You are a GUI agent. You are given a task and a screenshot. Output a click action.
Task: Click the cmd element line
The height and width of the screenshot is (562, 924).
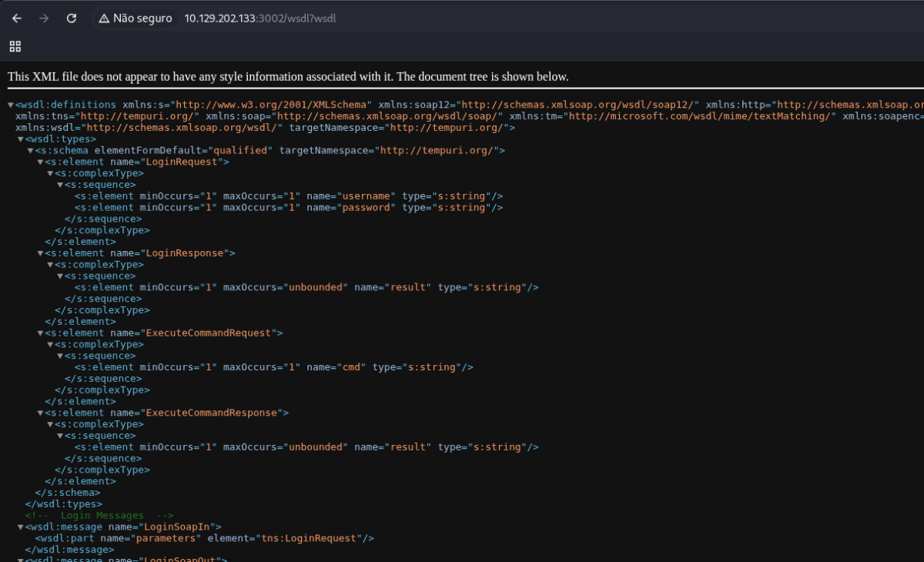pos(273,367)
